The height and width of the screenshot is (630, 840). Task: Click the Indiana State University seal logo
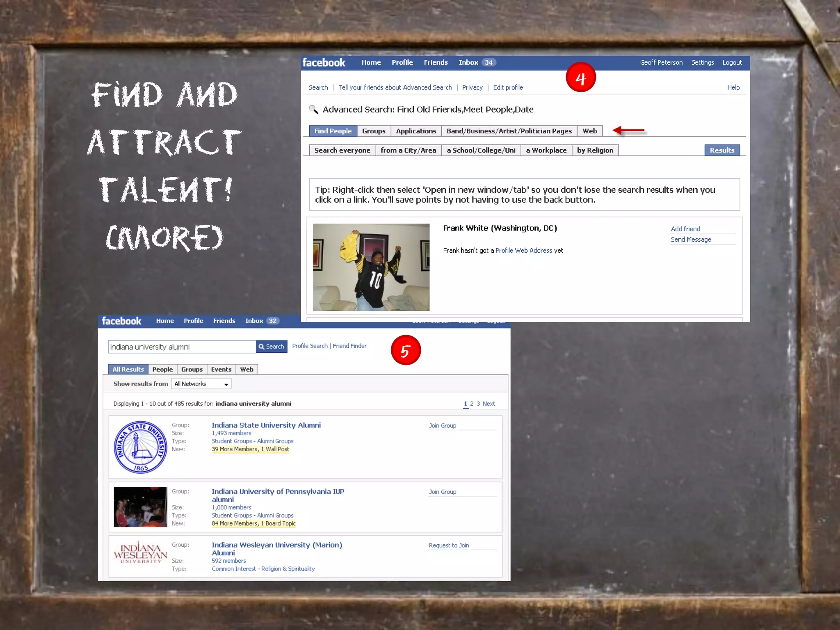tap(140, 447)
